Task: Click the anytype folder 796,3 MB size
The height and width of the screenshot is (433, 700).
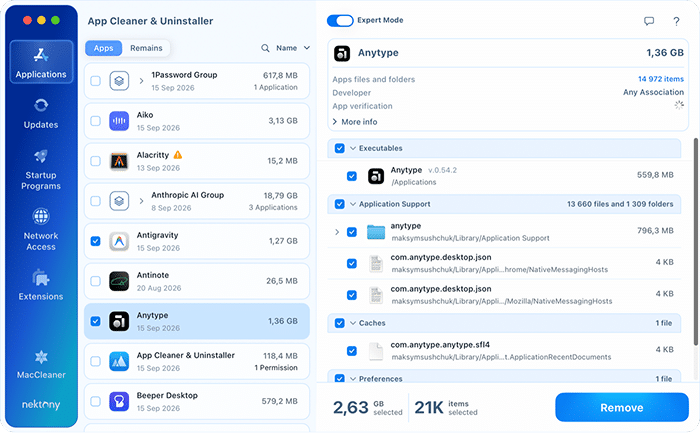Action: click(x=655, y=231)
